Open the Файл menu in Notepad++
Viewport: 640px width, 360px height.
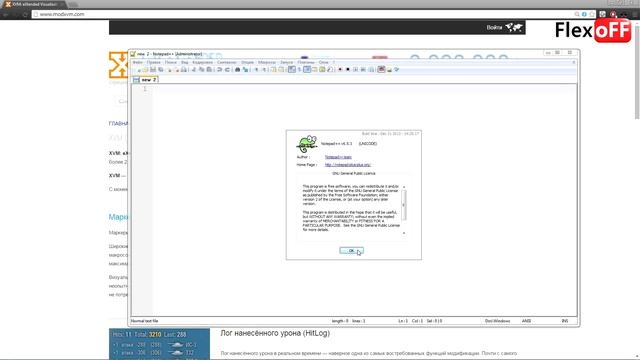[138, 62]
